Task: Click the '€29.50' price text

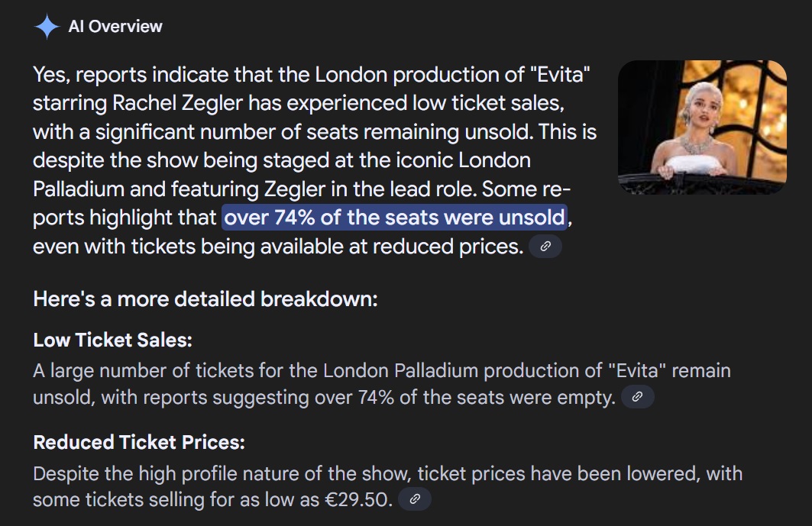Action: pos(356,499)
